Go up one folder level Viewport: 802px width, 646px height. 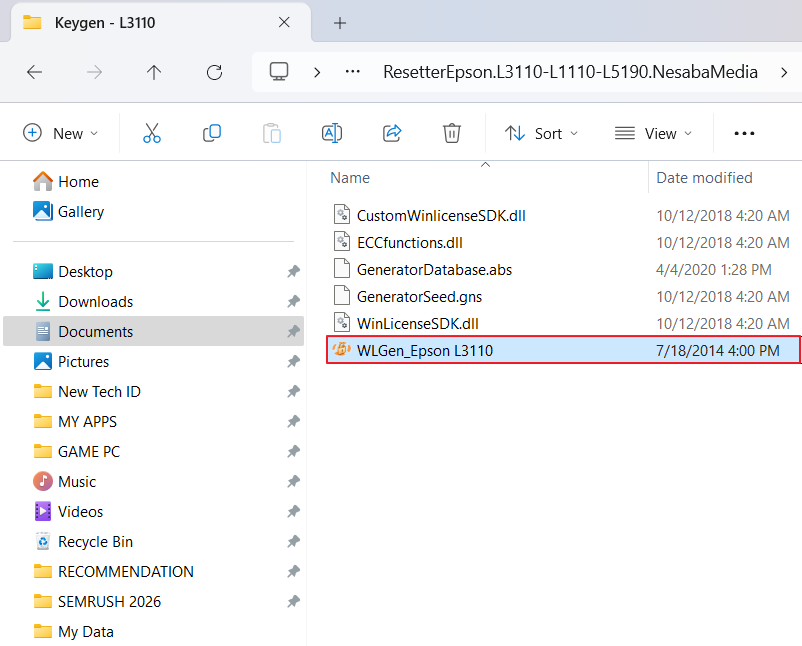(x=154, y=72)
